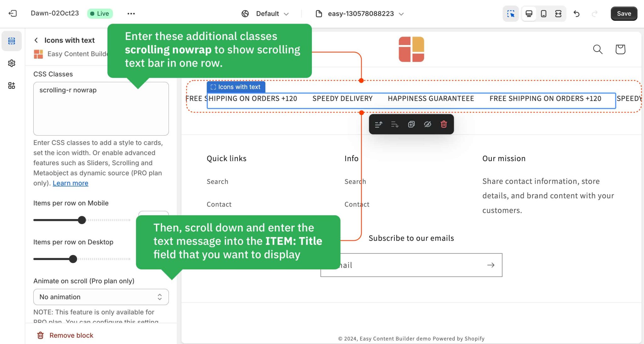Duplicate block in floating toolbar

pyautogui.click(x=411, y=124)
